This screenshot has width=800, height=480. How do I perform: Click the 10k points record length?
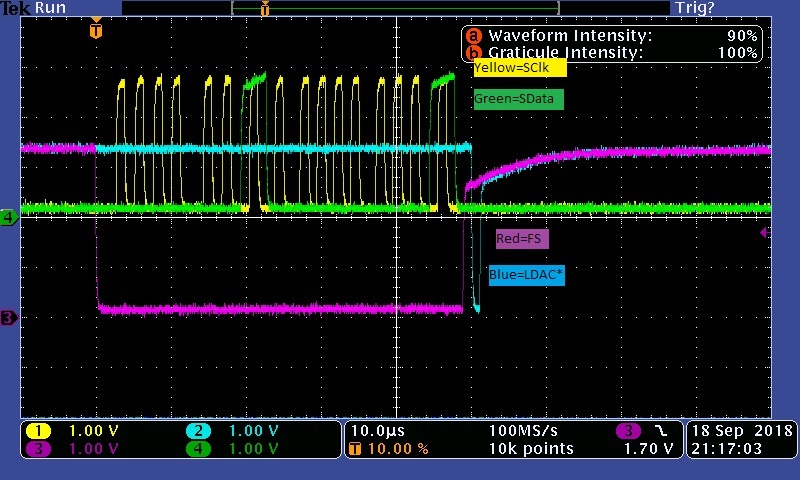pyautogui.click(x=531, y=449)
